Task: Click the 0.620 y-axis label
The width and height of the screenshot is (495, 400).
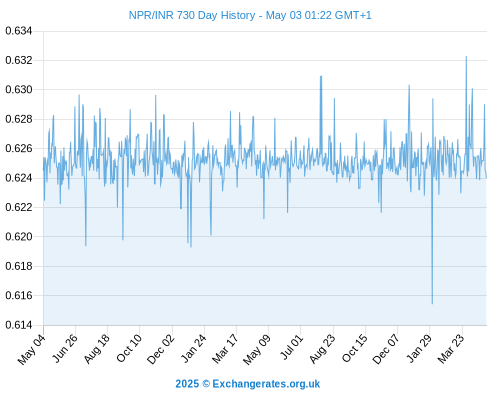Action: point(19,237)
